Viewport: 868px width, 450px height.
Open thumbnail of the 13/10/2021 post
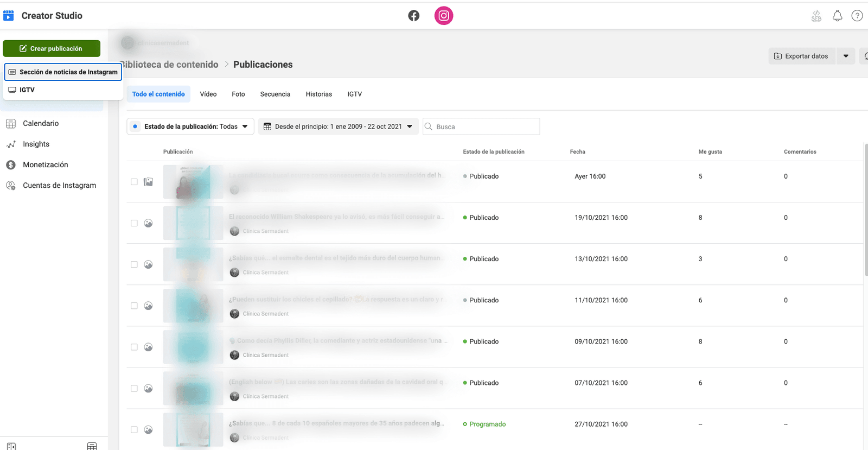coord(193,264)
